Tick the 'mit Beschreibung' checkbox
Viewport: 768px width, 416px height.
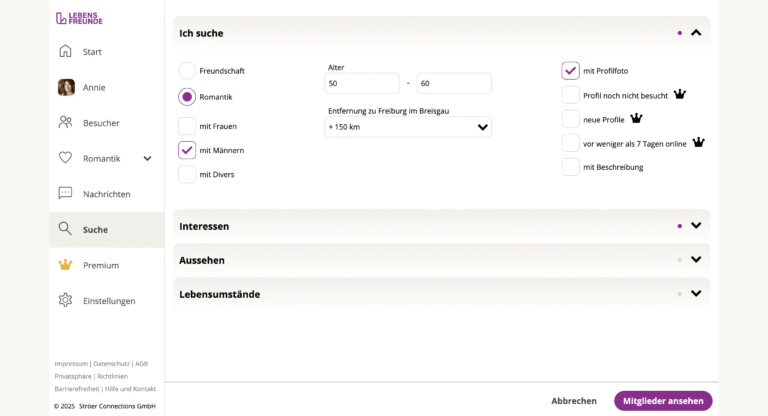click(570, 167)
